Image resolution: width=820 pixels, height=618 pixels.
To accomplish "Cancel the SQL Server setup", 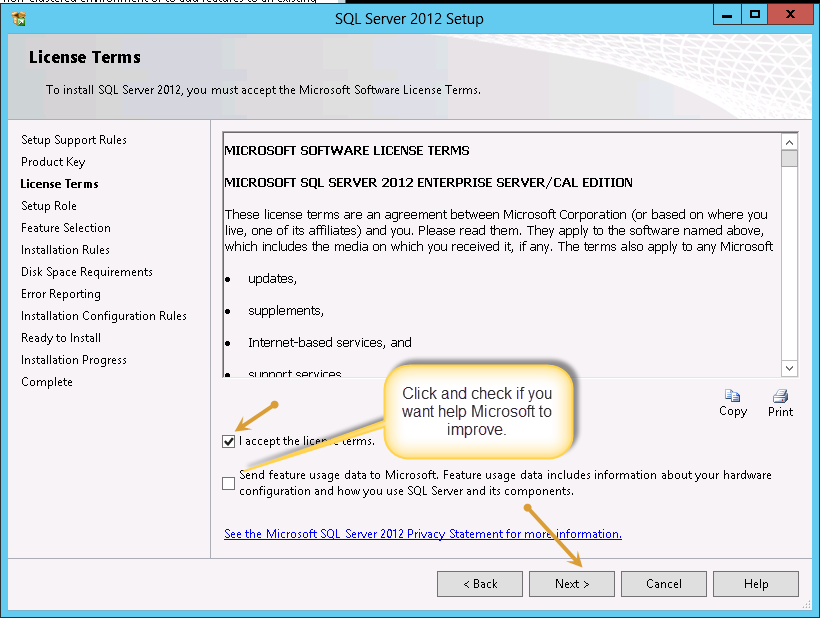I will click(663, 583).
